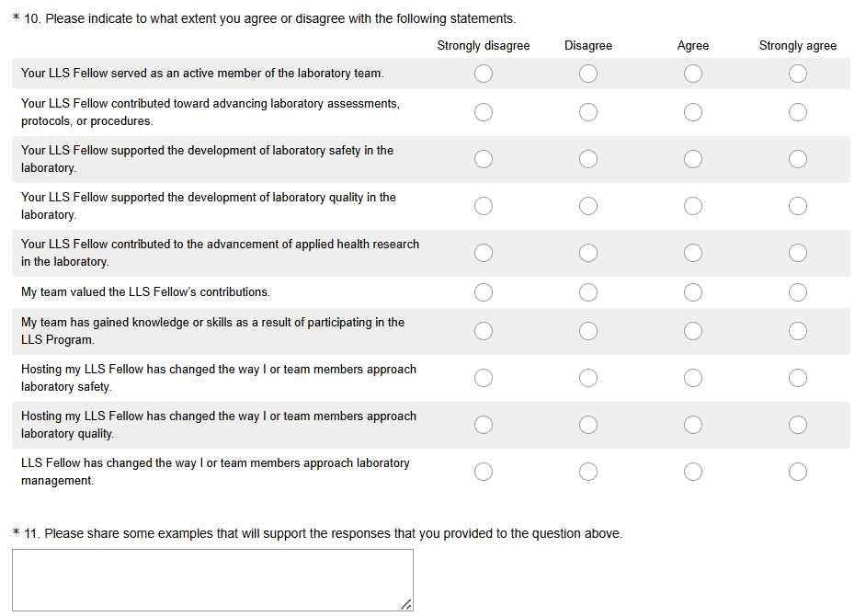Select Strongly agree for changed laboratory management approach
This screenshot has width=866, height=616.
pos(798,472)
